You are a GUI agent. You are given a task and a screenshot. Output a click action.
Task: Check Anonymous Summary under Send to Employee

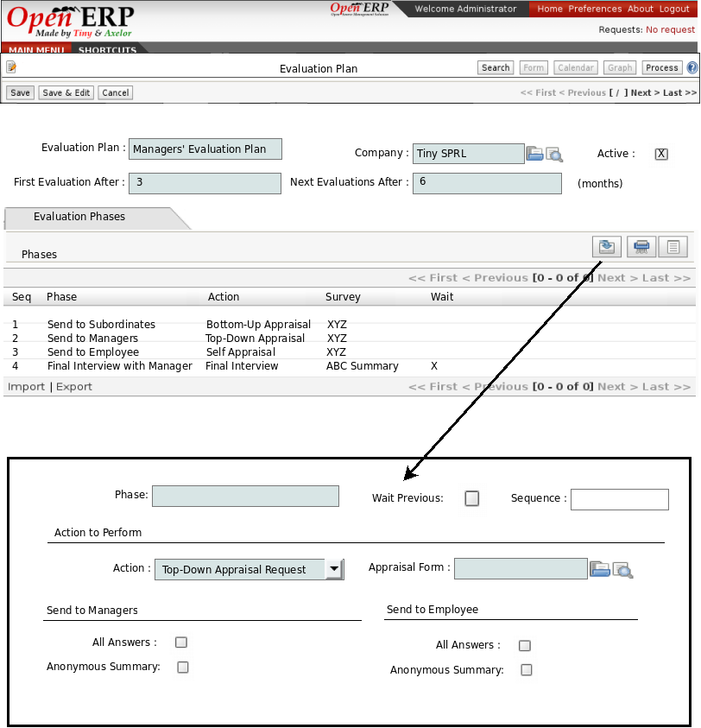coord(527,670)
